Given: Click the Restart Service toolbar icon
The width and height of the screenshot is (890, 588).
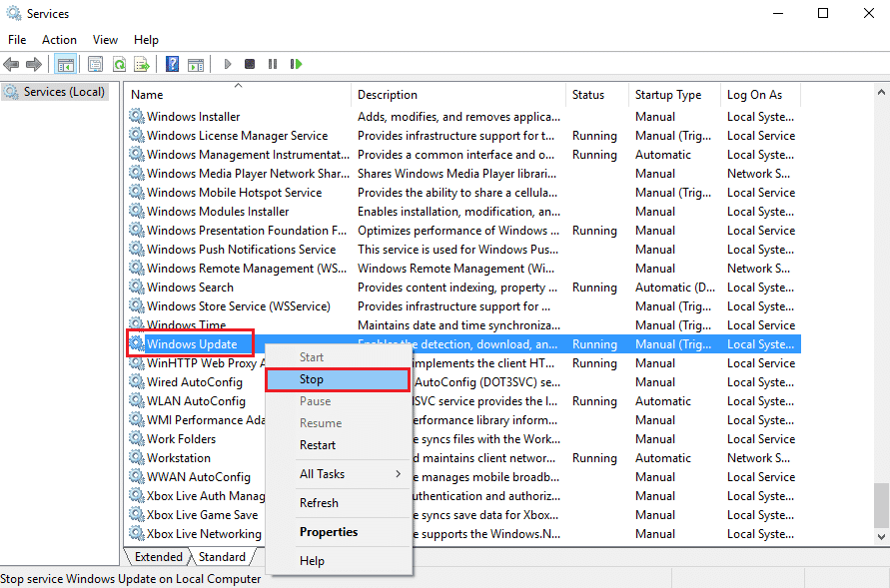Looking at the screenshot, I should [296, 63].
